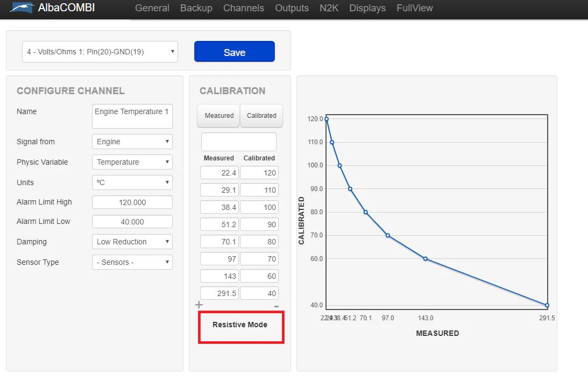Click the chart point at 120.0 top

point(327,119)
